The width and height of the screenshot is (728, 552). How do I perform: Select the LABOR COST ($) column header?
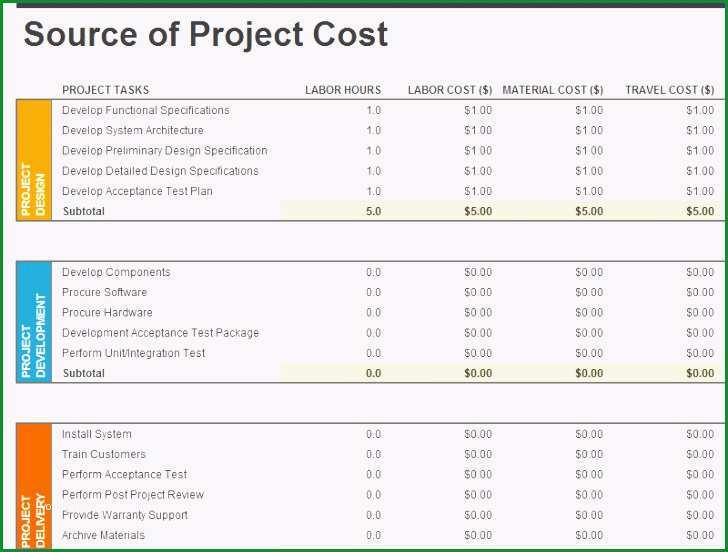point(450,90)
